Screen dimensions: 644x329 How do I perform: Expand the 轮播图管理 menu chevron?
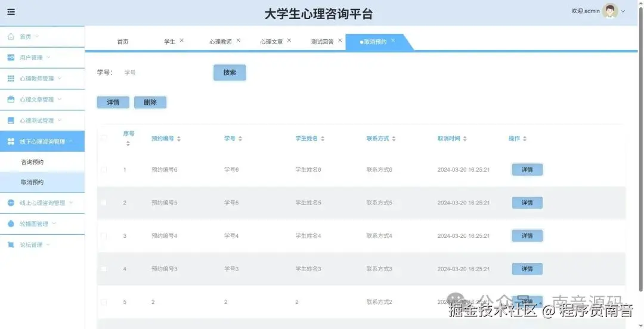(54, 224)
